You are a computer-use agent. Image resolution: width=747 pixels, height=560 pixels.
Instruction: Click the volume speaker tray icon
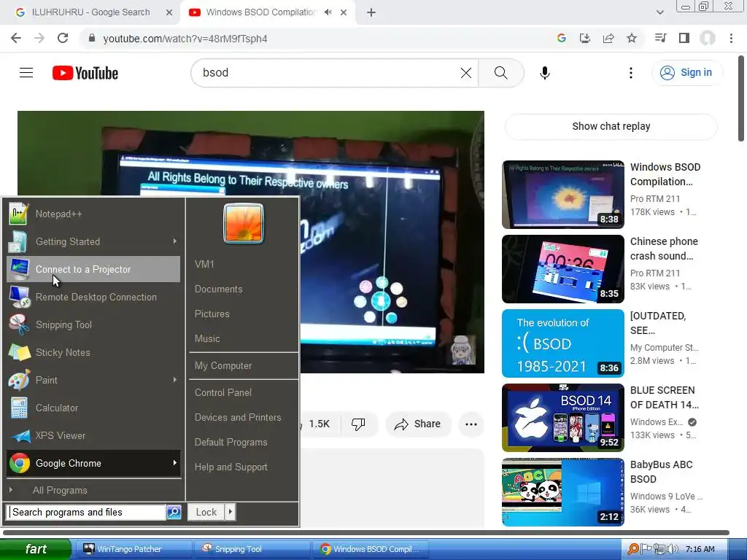[673, 549]
